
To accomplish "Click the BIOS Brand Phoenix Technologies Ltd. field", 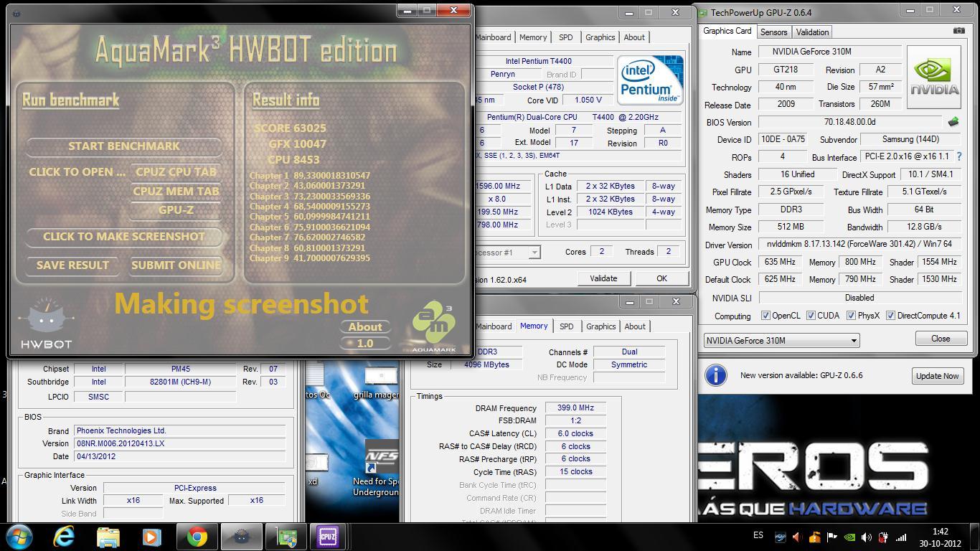I will pyautogui.click(x=179, y=431).
